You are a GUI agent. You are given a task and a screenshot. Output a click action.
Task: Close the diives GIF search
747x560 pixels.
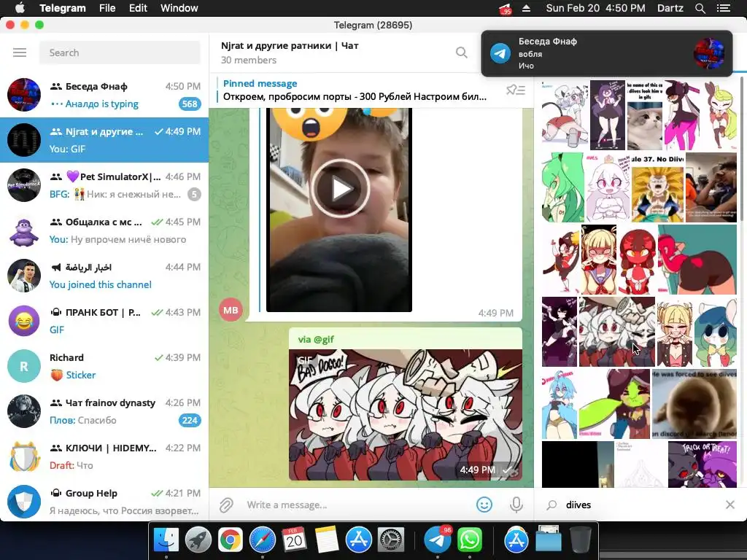pyautogui.click(x=729, y=505)
